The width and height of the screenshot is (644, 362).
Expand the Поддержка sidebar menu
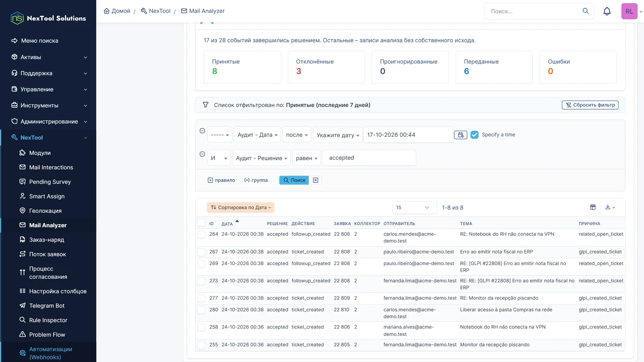pyautogui.click(x=48, y=73)
